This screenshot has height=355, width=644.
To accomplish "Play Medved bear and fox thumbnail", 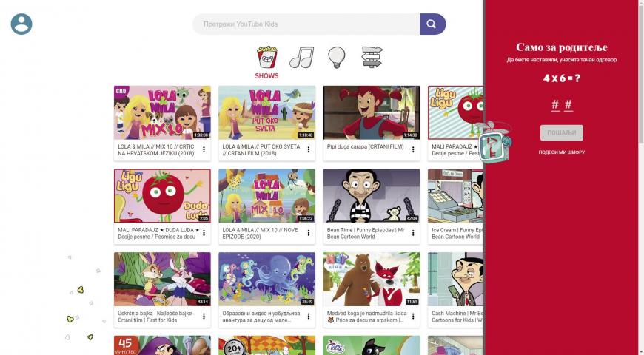I will tap(372, 279).
